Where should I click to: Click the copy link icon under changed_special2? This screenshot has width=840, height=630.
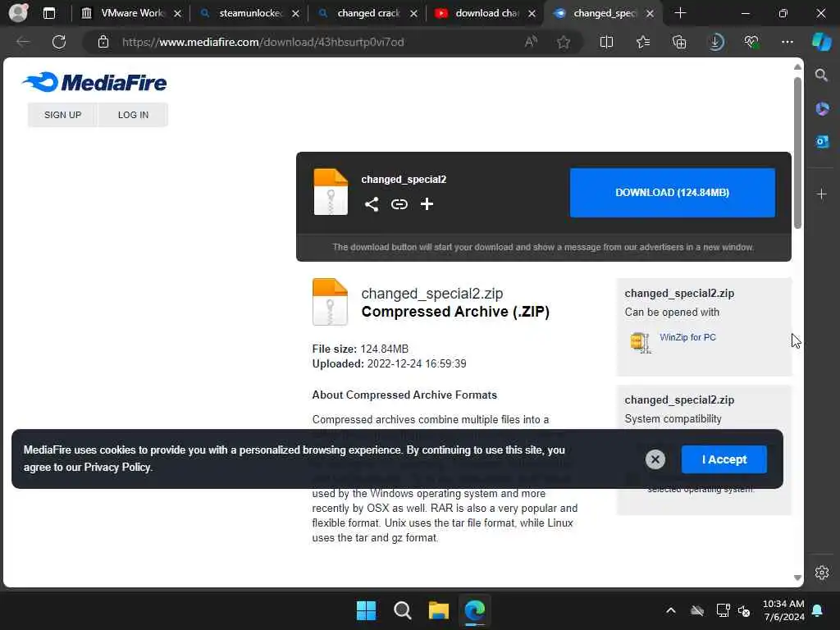(399, 204)
